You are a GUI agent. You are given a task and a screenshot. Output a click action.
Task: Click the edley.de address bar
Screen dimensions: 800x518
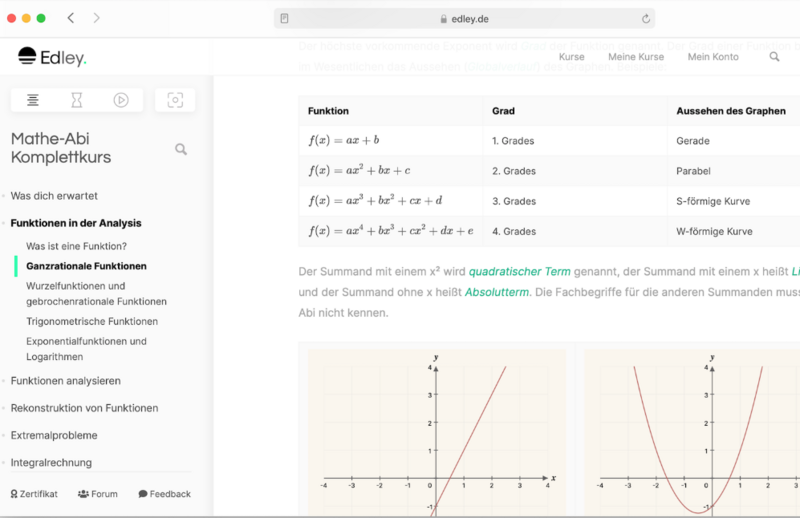tap(464, 19)
